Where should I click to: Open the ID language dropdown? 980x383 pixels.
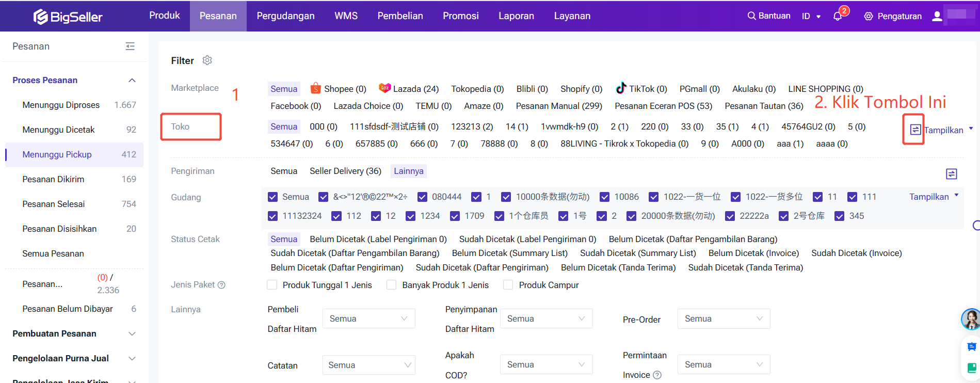click(811, 16)
